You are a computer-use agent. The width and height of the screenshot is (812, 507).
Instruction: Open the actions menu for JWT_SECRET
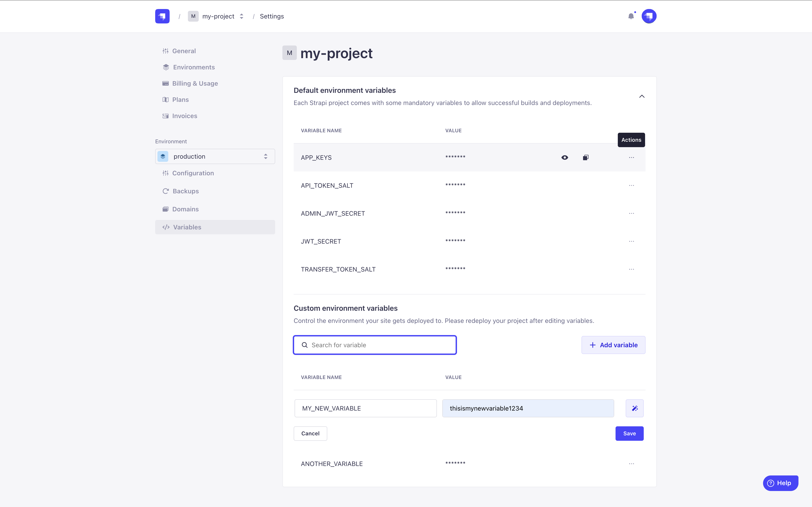(x=631, y=241)
